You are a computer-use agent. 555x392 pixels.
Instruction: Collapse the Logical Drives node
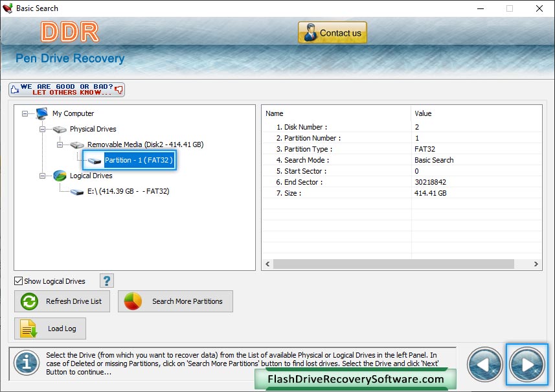(43, 176)
